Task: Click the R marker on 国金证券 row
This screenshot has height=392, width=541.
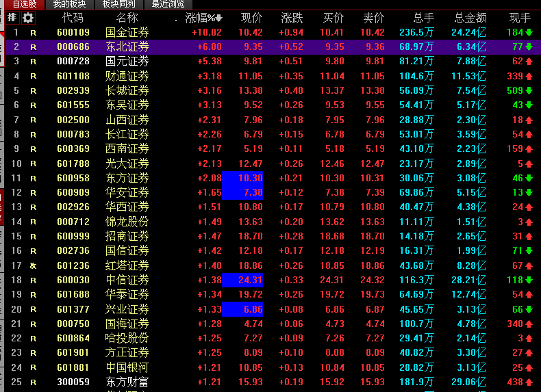Action: pyautogui.click(x=33, y=33)
